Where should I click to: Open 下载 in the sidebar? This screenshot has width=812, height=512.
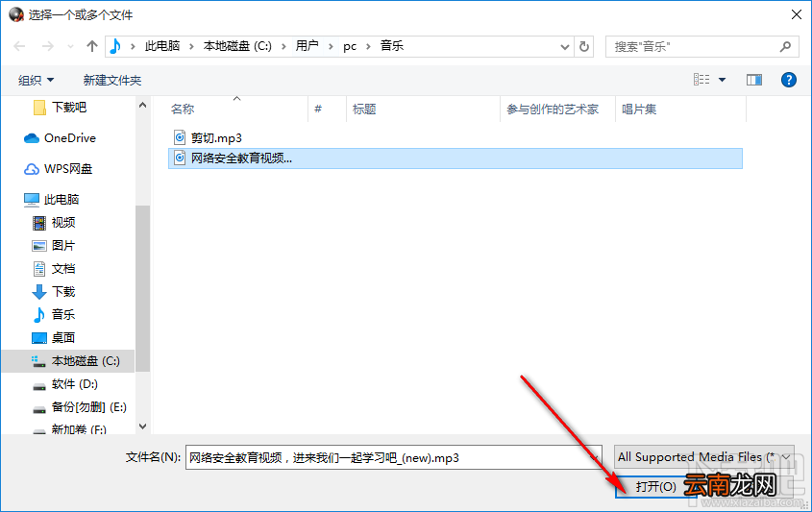pos(63,291)
